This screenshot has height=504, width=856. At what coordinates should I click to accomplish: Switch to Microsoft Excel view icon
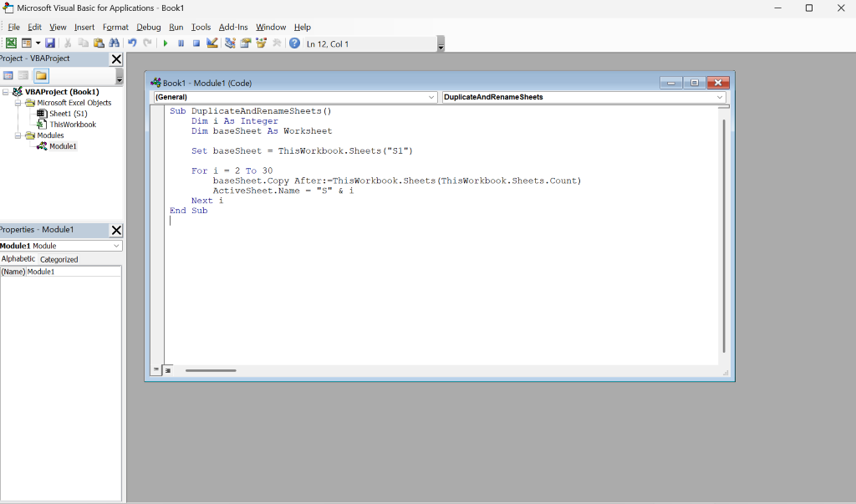11,43
